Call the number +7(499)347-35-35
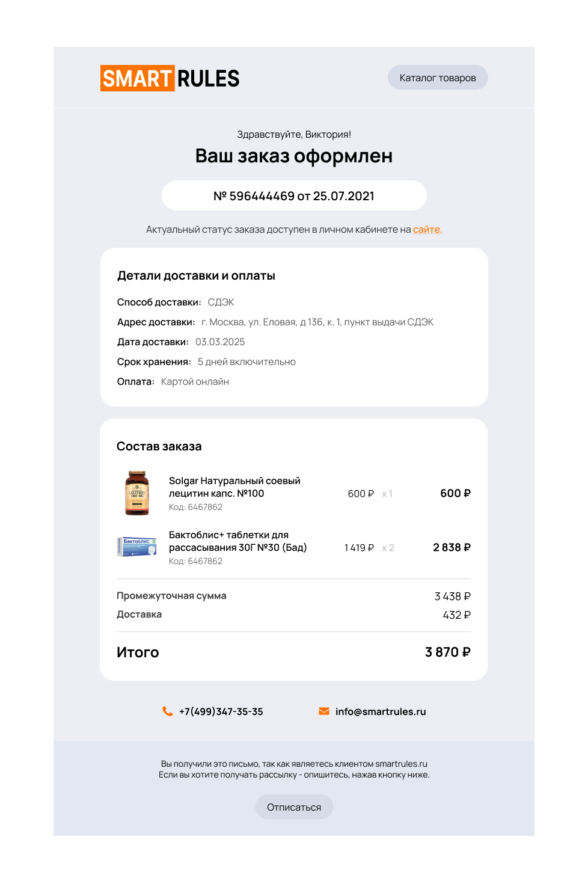Screen dimensions: 588x896 click(x=221, y=712)
